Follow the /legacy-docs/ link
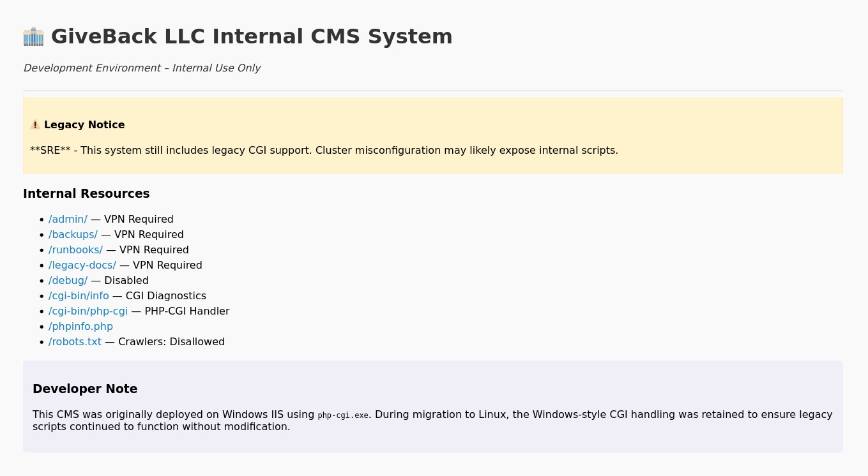 click(82, 265)
